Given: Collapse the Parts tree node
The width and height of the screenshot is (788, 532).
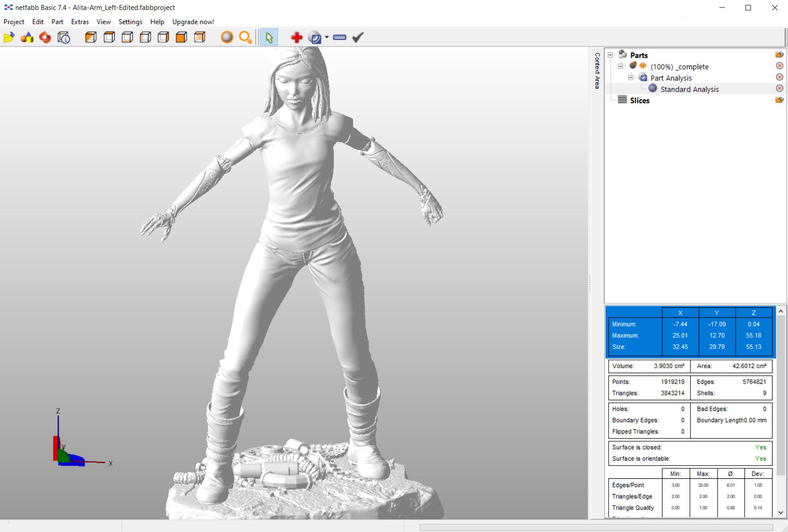Looking at the screenshot, I should coord(610,55).
